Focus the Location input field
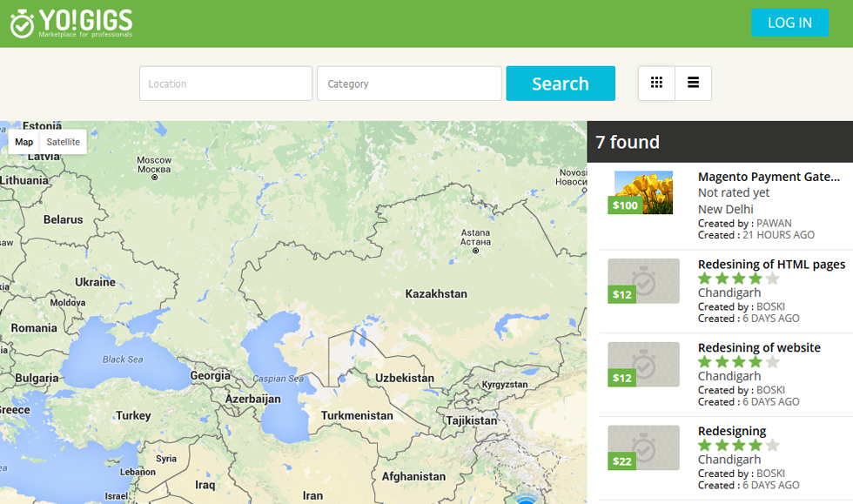Image resolution: width=853 pixels, height=504 pixels. [225, 84]
